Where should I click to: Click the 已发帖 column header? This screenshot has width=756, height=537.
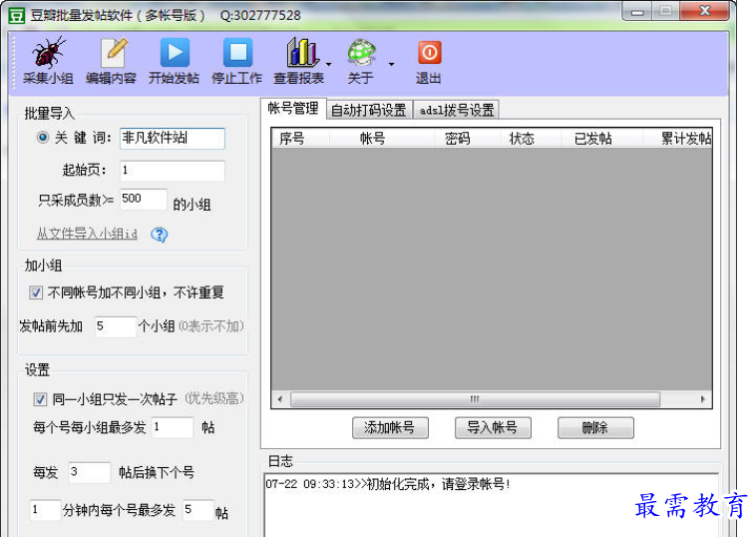tap(601, 139)
